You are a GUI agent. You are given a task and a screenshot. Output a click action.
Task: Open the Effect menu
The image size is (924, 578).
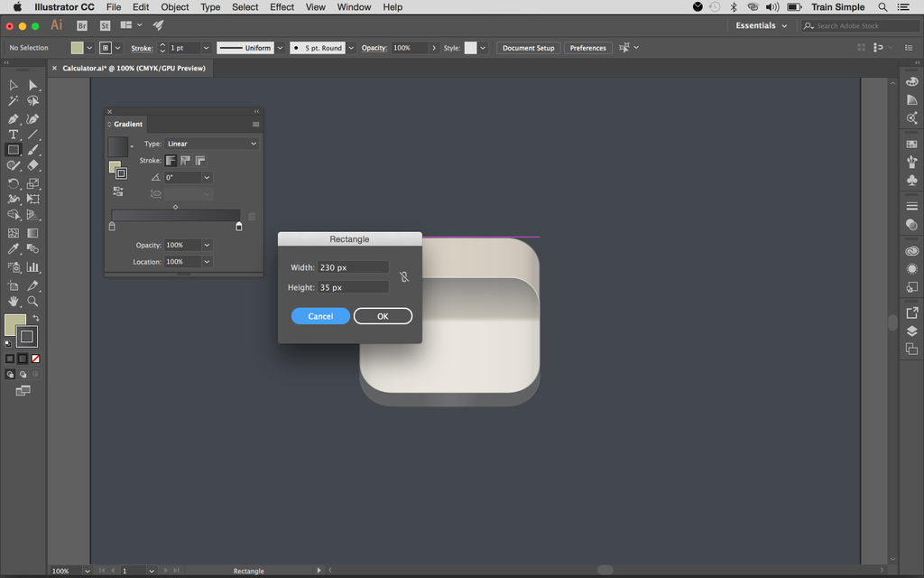pyautogui.click(x=282, y=7)
